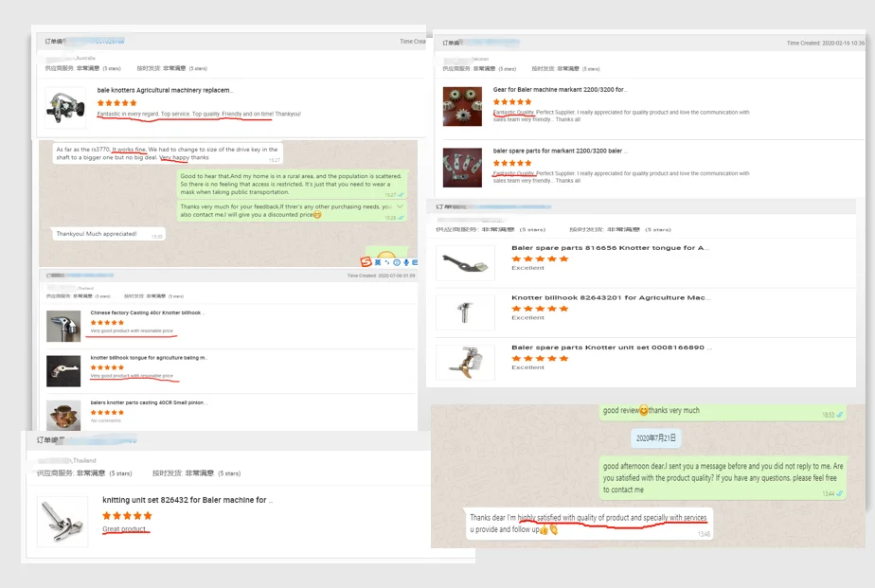Open the Gear for Baler machine thumbnail

(462, 106)
